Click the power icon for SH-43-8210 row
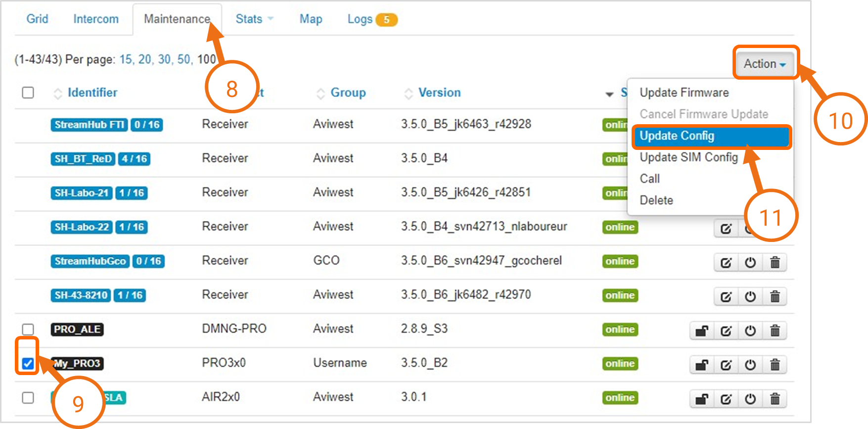Image resolution: width=868 pixels, height=429 pixels. pyautogui.click(x=750, y=297)
